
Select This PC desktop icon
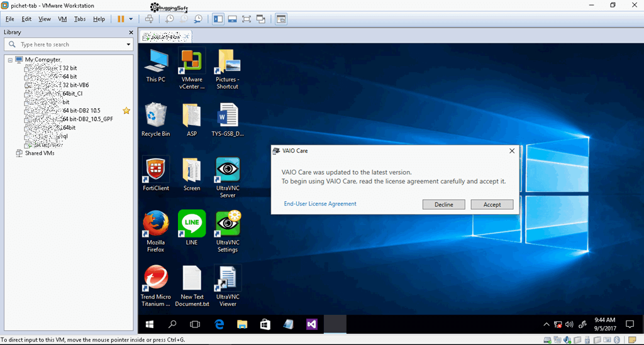[156, 65]
